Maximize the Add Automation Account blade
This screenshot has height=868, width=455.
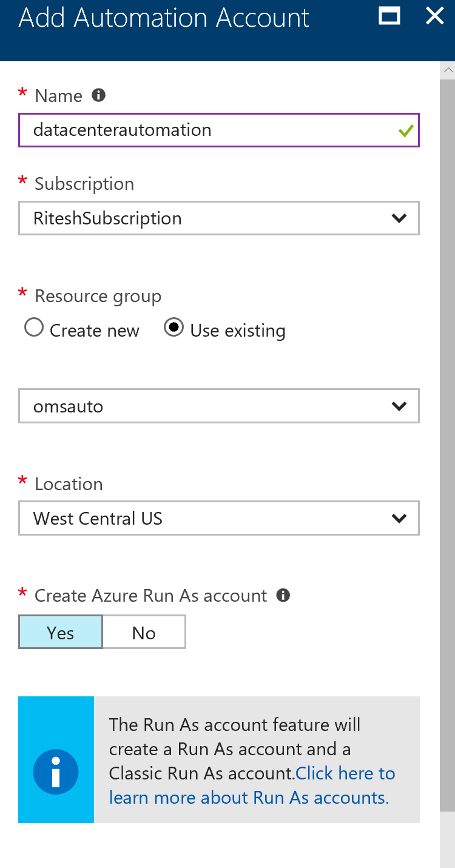click(389, 15)
